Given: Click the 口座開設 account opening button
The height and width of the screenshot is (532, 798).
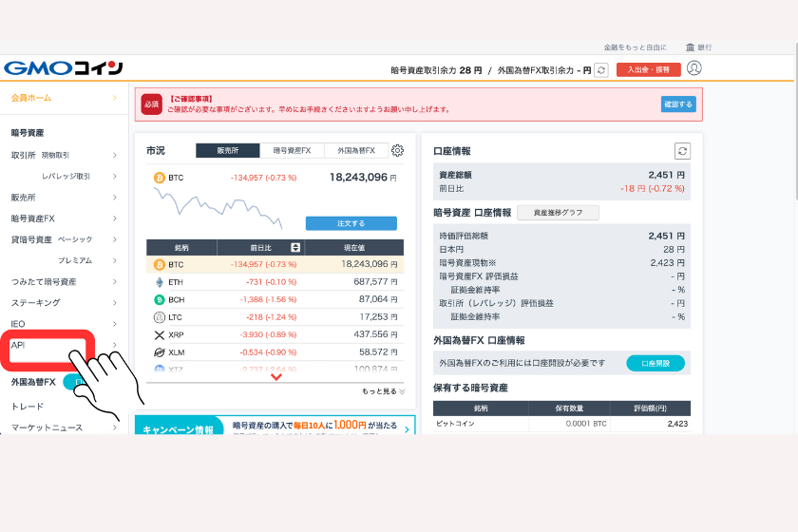Looking at the screenshot, I should point(655,363).
